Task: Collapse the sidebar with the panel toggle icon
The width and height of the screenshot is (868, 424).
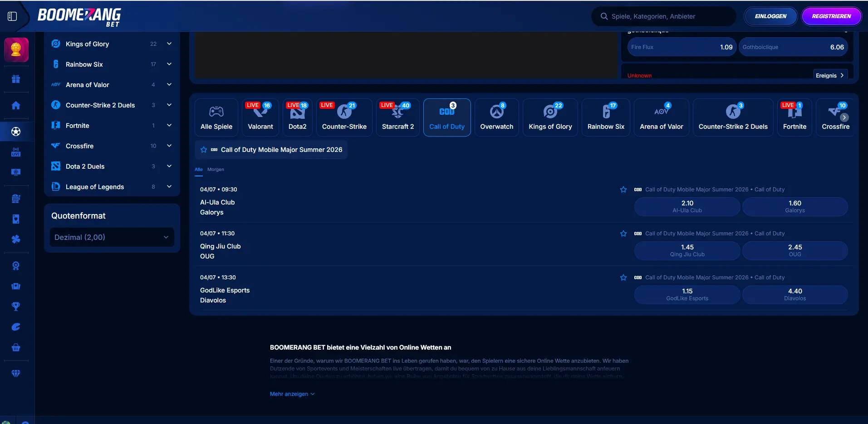Action: (12, 16)
